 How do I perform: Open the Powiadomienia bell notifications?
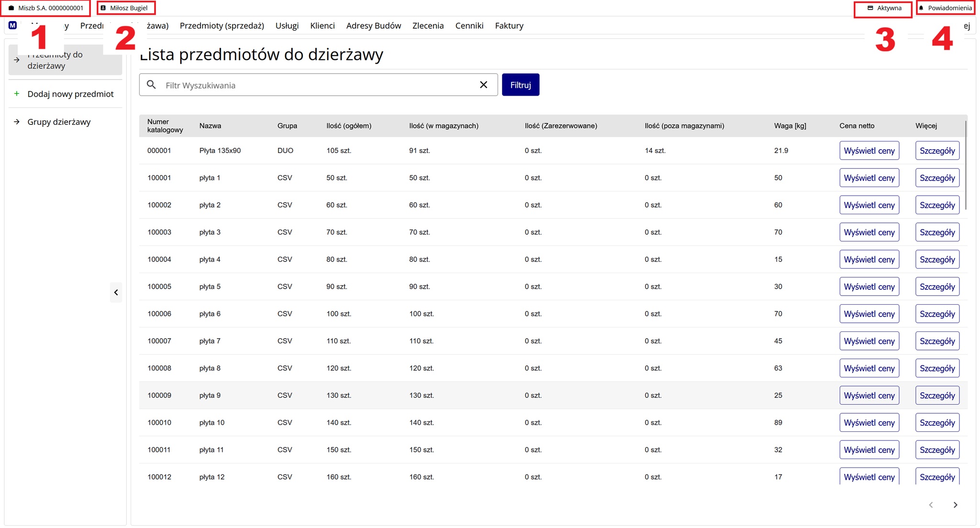coord(945,8)
